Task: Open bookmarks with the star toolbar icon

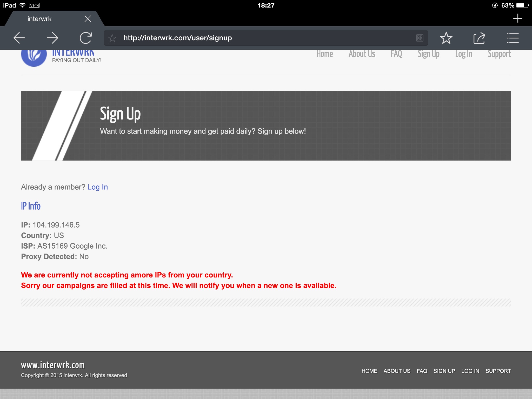Action: (x=446, y=38)
